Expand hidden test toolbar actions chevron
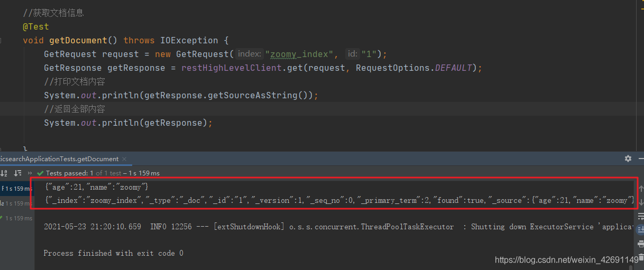 tap(30, 173)
